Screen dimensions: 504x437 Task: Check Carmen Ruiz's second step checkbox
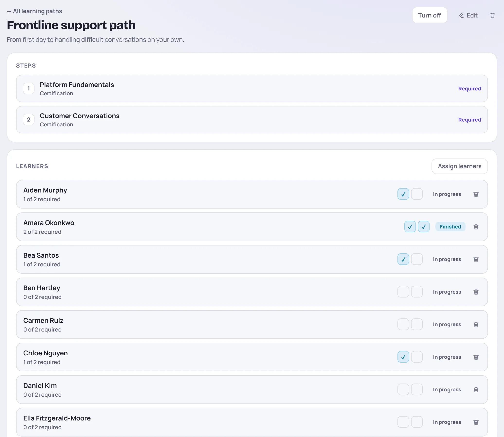click(417, 324)
